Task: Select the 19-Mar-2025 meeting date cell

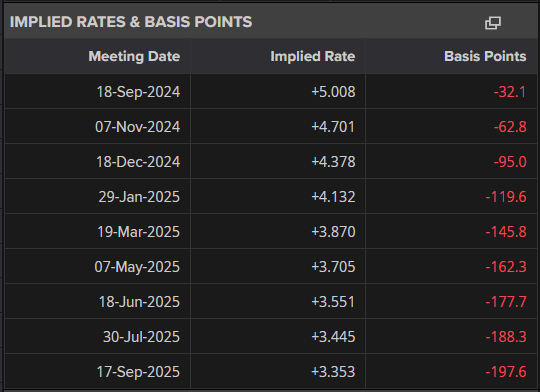Action: (x=138, y=232)
